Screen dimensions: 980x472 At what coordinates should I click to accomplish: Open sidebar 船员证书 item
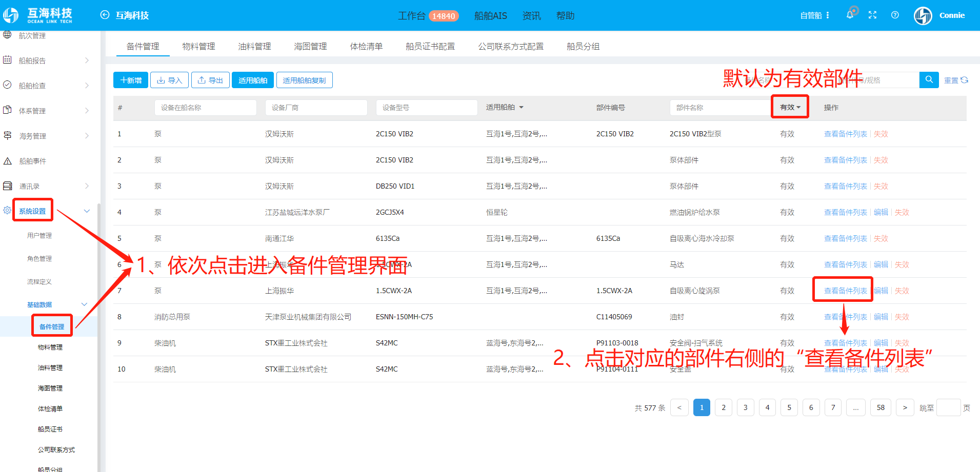(x=50, y=429)
